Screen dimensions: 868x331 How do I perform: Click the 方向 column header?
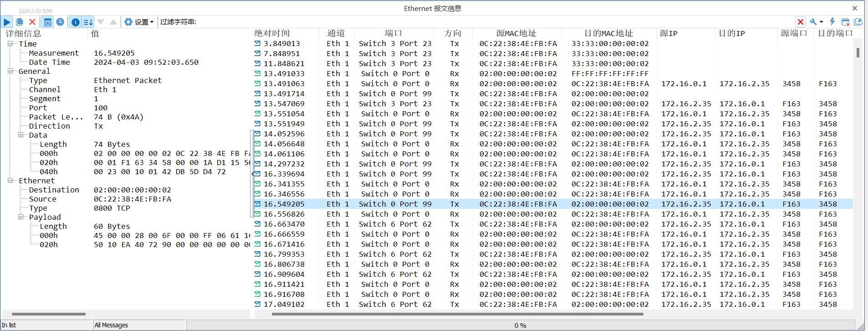click(453, 33)
